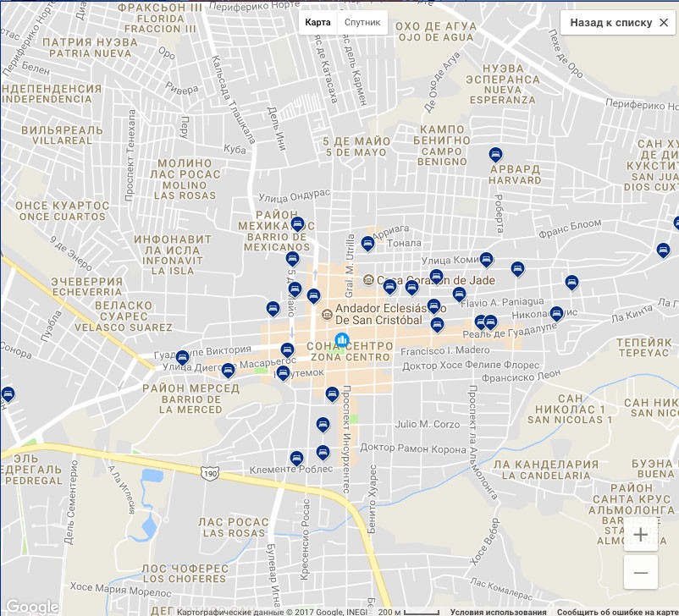This screenshot has width=679, height=616.
Task: Click Сообщить об ошибке на карте link
Action: click(617, 611)
